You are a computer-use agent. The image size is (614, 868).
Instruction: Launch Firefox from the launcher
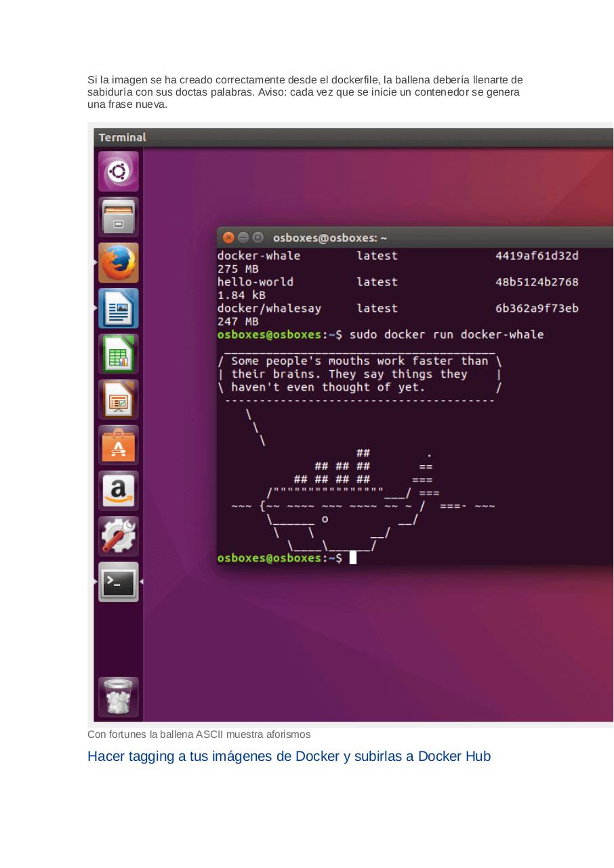(x=118, y=262)
